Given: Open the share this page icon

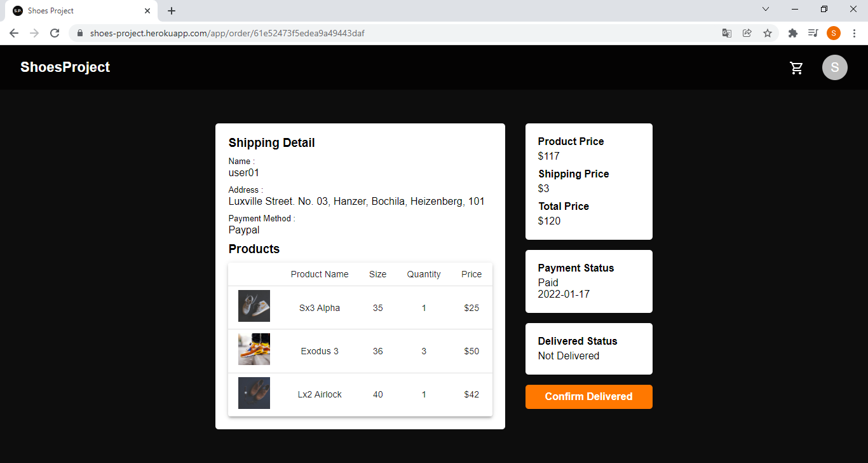Looking at the screenshot, I should [747, 32].
